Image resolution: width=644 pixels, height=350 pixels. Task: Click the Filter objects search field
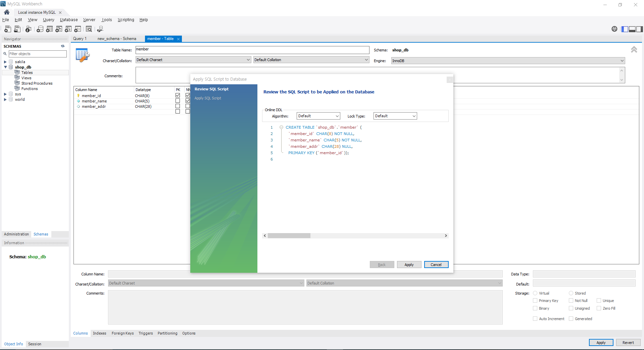(x=38, y=54)
